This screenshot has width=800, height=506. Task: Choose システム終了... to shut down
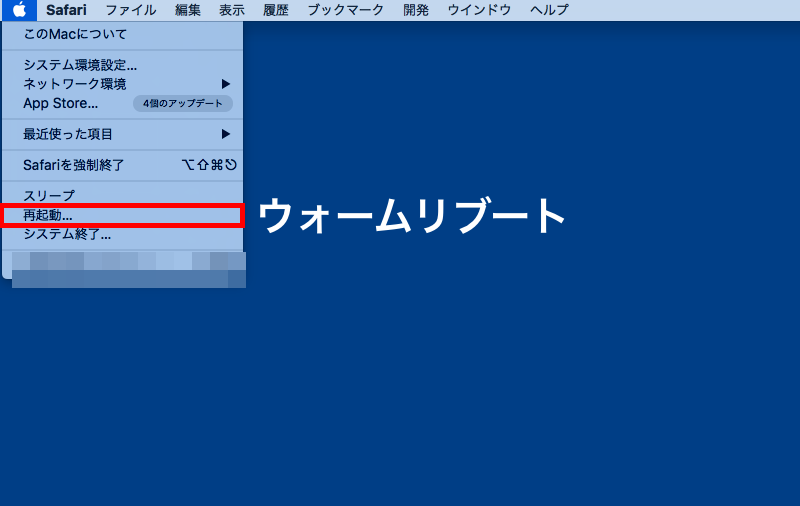tap(122, 235)
